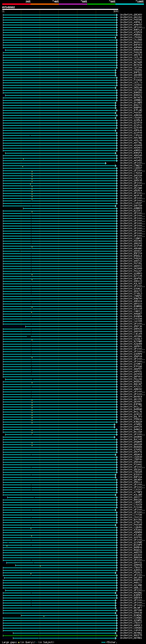Click the red ~20% identity scale segment
Image resolution: width=146 pixels, height=644 pixels.
[x=16, y=4]
